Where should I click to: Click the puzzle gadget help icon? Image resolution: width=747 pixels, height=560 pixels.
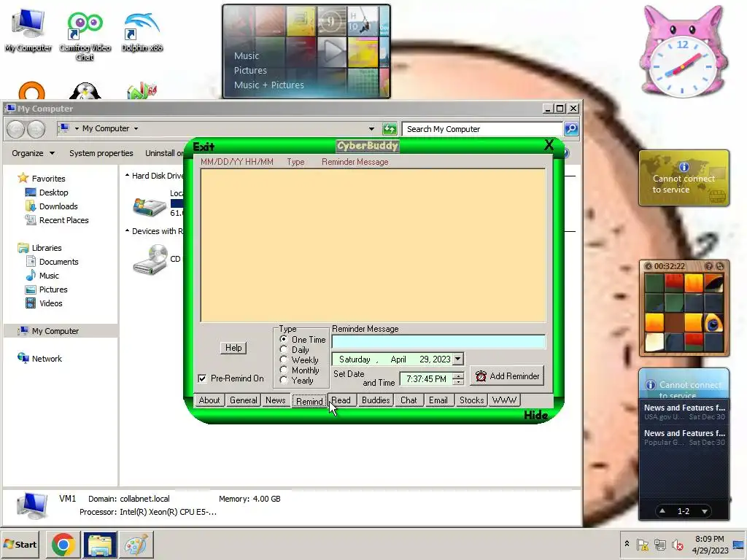pos(709,266)
